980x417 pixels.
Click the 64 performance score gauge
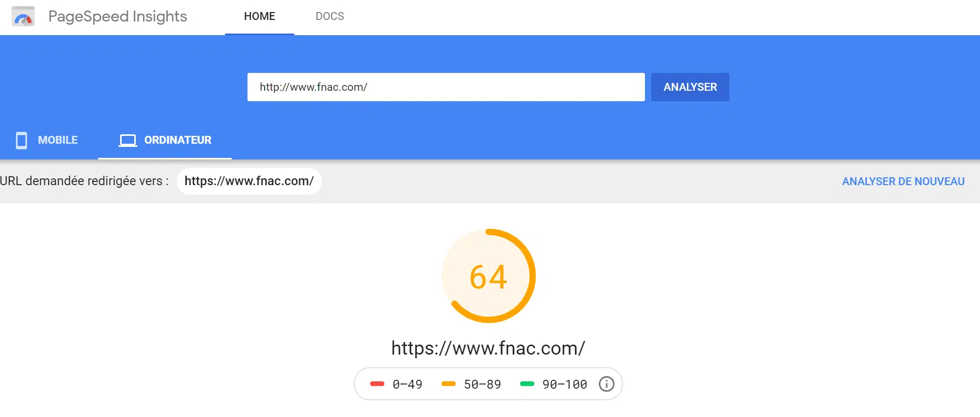pyautogui.click(x=488, y=276)
